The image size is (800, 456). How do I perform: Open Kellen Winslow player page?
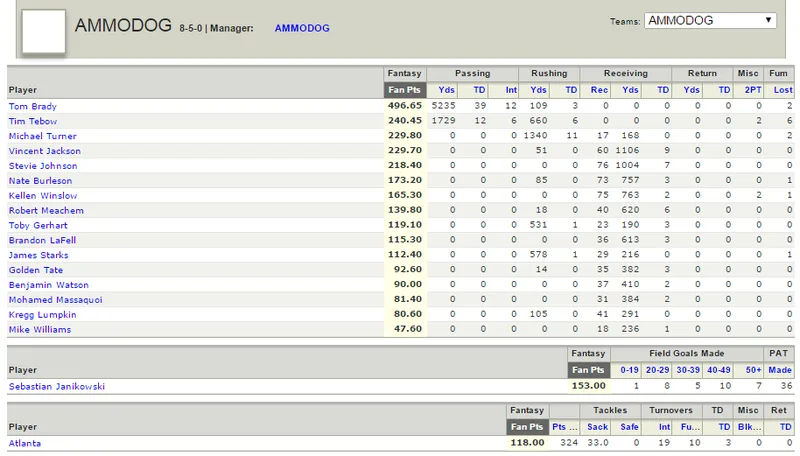pos(43,195)
